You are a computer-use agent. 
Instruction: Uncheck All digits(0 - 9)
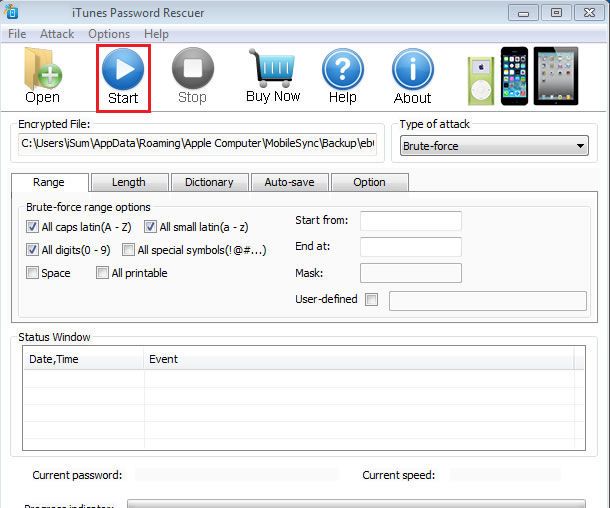pos(32,249)
